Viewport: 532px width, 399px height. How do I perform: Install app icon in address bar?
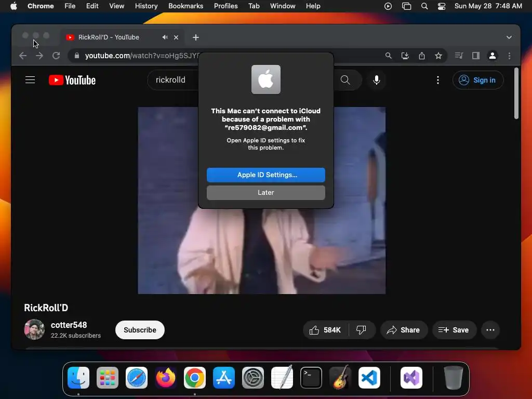click(x=405, y=56)
